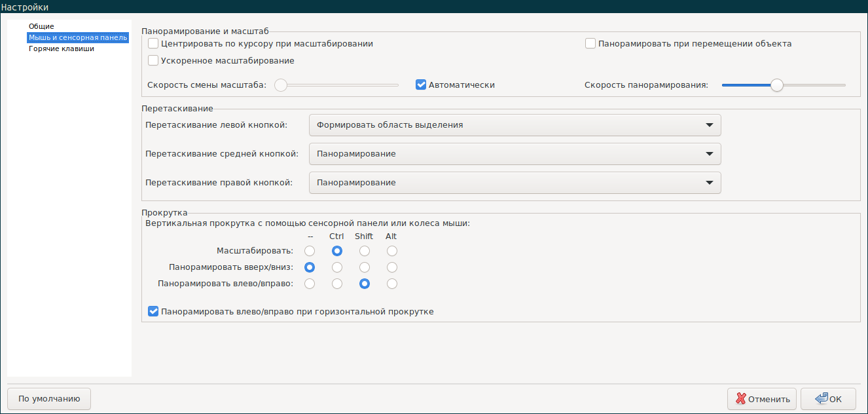Viewport: 868px width, 414px height.
Task: Adjust the 'Скорость панорамирования' slider
Action: pos(776,85)
